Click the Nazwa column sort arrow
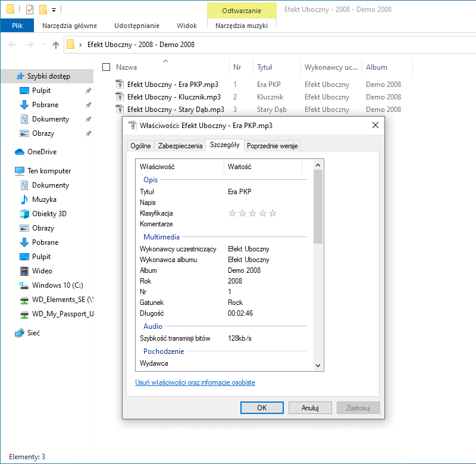 click(165, 62)
